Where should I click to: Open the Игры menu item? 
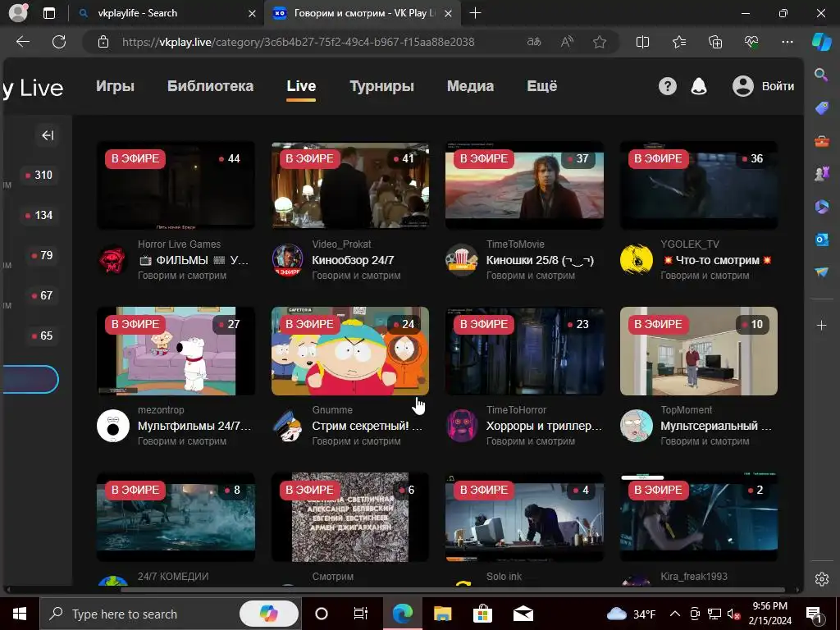[115, 86]
